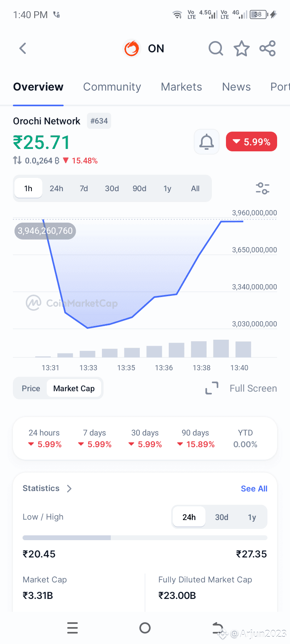Viewport: 290px width, 644px height.
Task: Open search with magnifier icon
Action: coord(216,49)
